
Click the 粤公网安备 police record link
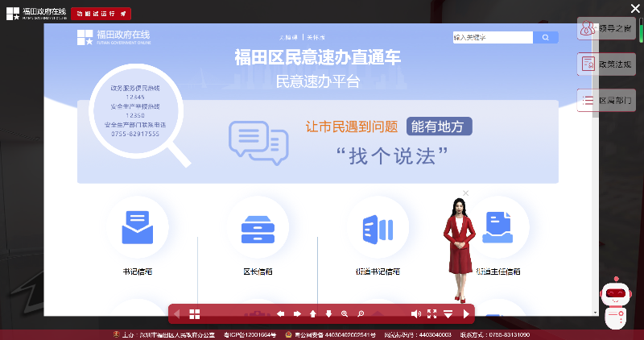[x=335, y=335]
